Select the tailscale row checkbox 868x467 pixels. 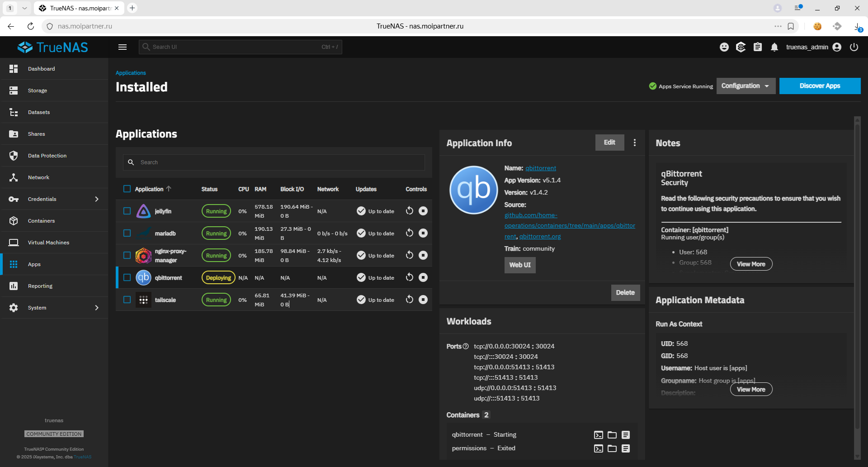click(x=127, y=300)
